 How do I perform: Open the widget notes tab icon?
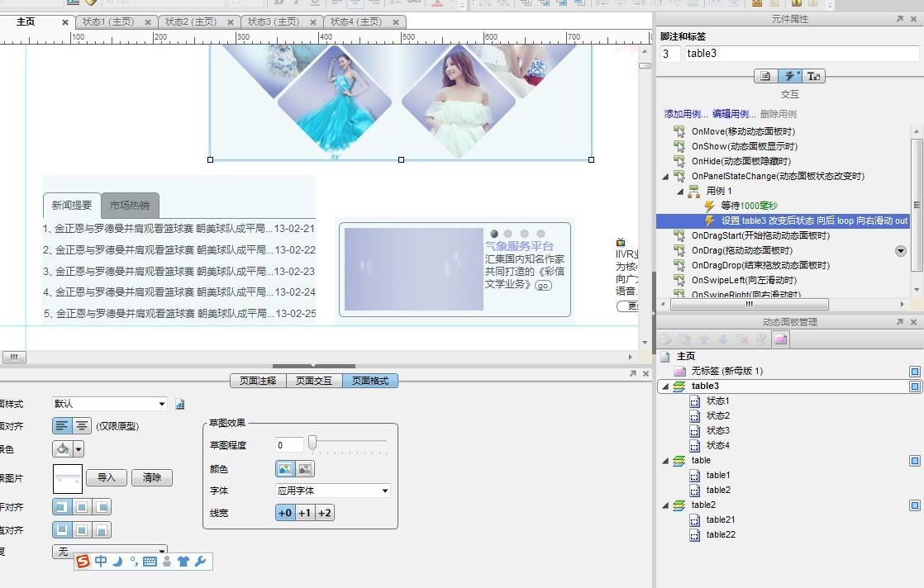coord(764,76)
